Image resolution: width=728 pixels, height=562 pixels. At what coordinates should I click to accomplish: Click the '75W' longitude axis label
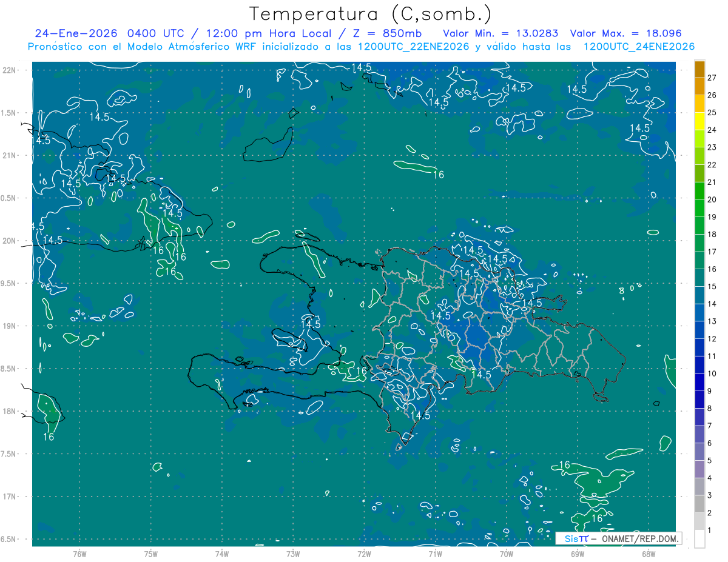(150, 554)
